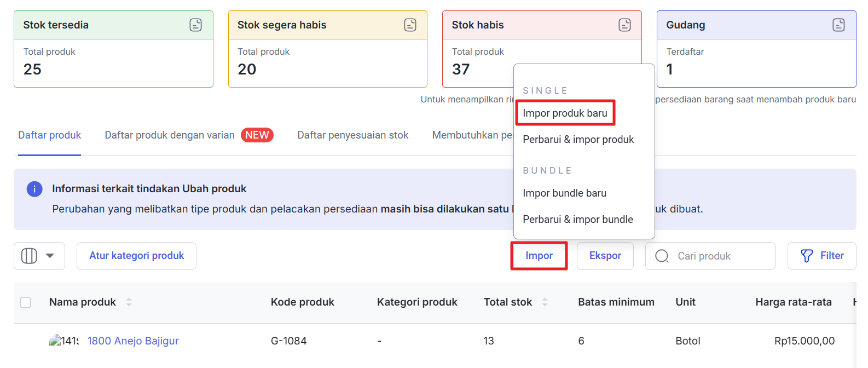Choose Perbarui & impor bundle
The width and height of the screenshot is (868, 368).
click(x=577, y=219)
